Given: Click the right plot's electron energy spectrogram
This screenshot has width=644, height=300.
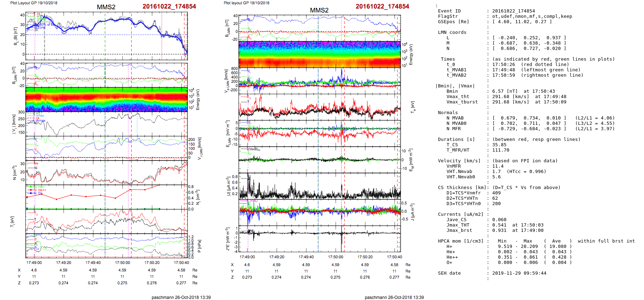Looking at the screenshot, I should pos(320,54).
